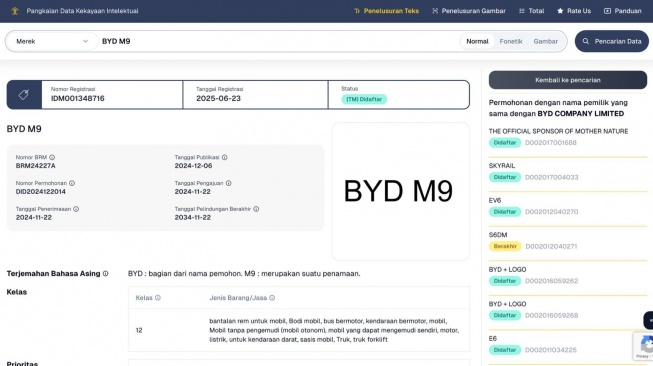Open the SKYRAIL trademark entry

(x=502, y=166)
